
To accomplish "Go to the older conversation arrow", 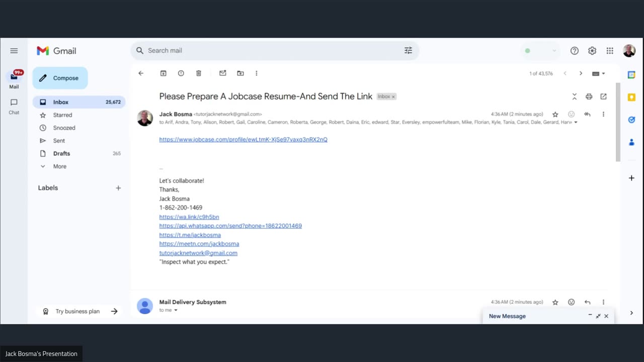I will pyautogui.click(x=581, y=73).
